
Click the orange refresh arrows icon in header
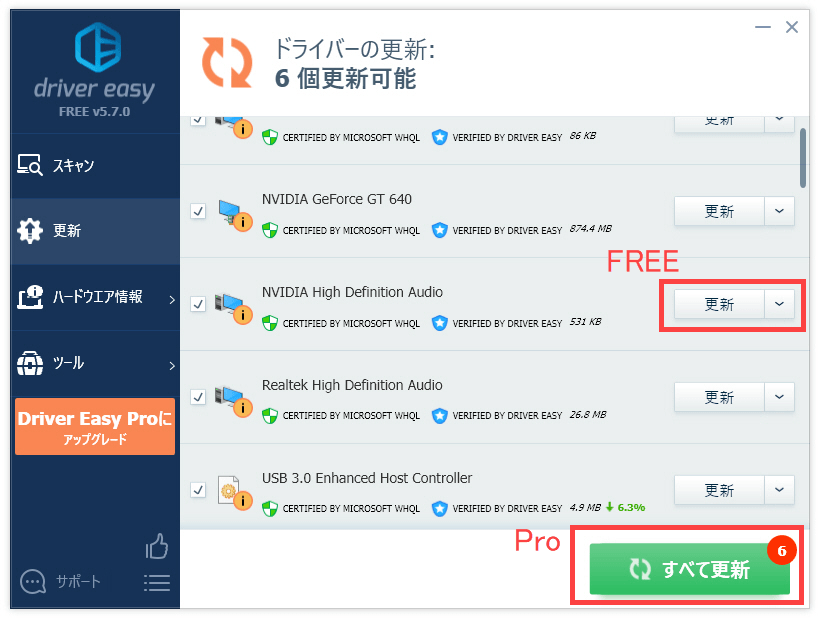227,62
